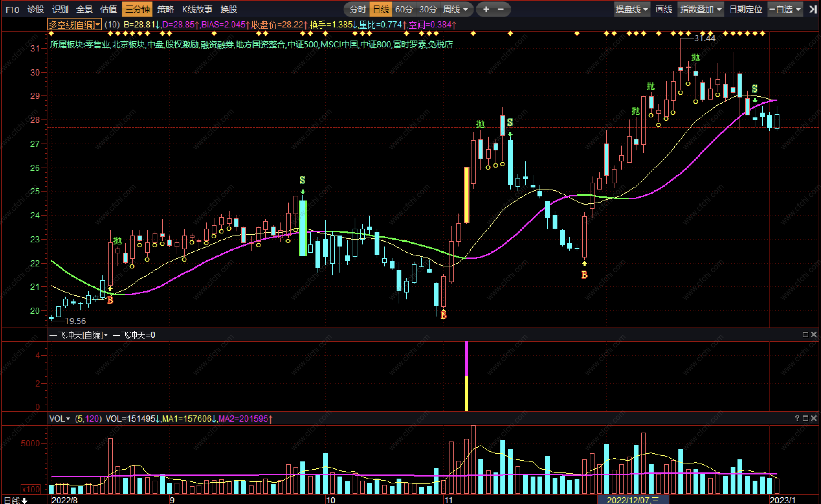Switch chart to 60分 period

click(x=403, y=9)
